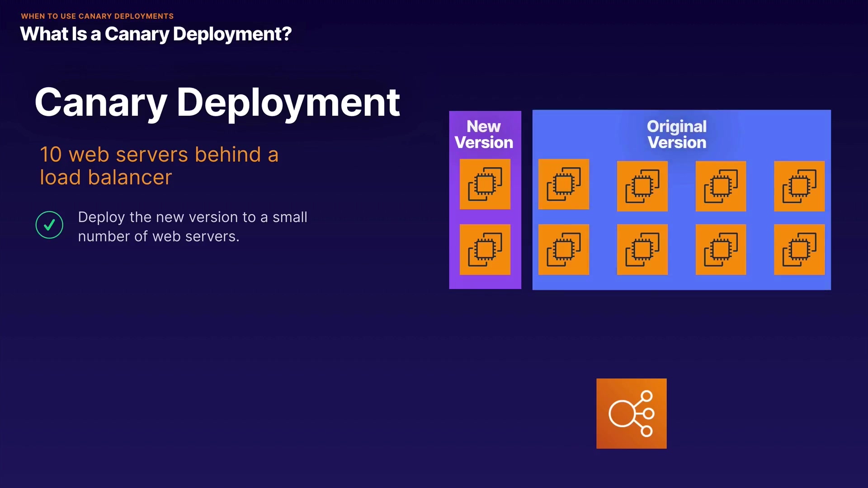The image size is (868, 488).
Task: Click 'When to use canary deployments' caption
Action: click(x=97, y=16)
